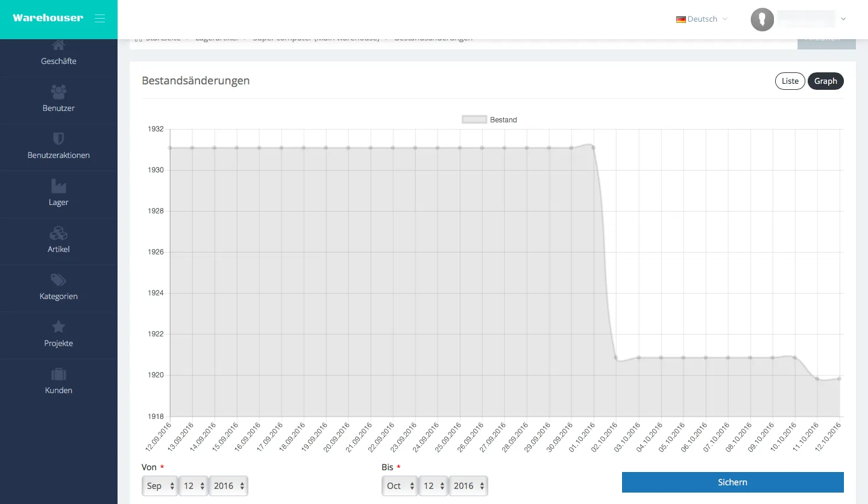Viewport: 868px width, 504px height.
Task: Open the Lager section
Action: tap(58, 195)
